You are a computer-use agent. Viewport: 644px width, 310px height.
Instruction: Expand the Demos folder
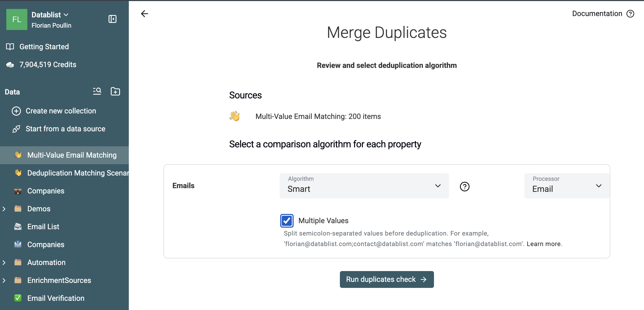point(4,209)
